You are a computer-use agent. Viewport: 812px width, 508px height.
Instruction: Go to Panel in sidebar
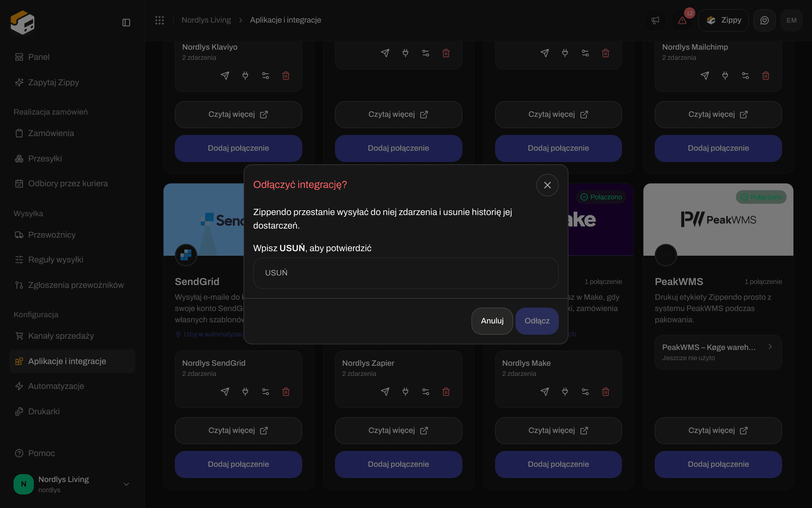coord(72,57)
